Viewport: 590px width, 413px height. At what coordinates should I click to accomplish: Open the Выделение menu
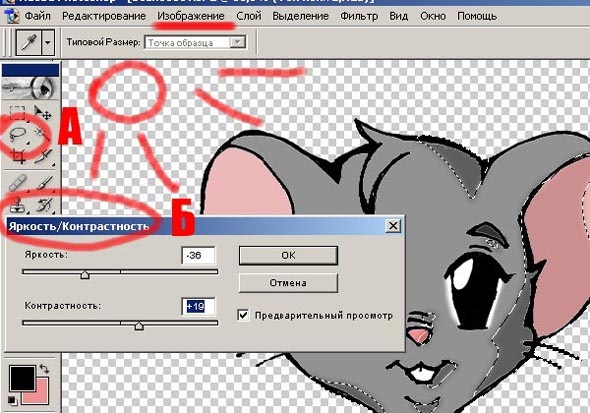pyautogui.click(x=300, y=16)
